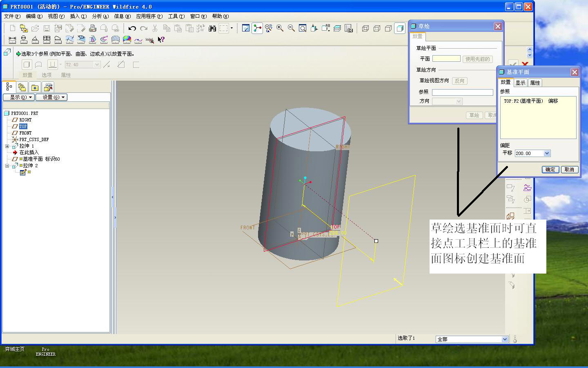588x368 pixels.
Task: Click the Undo arrow icon
Action: click(x=132, y=28)
